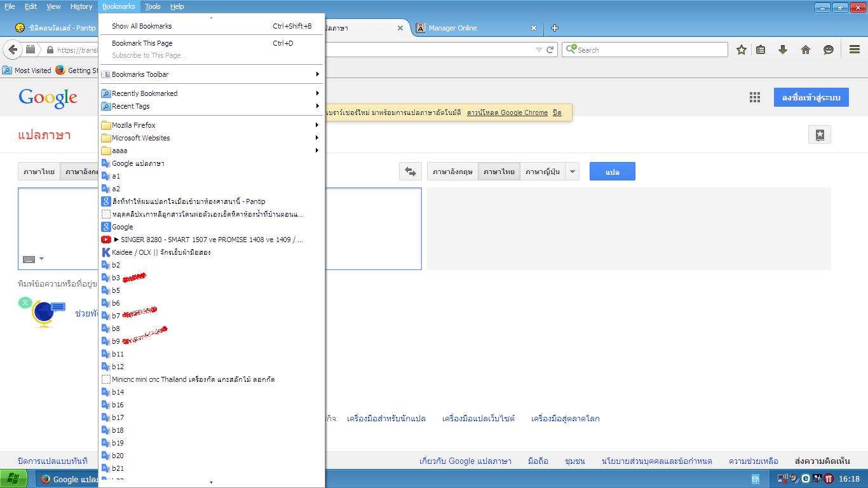Click the blue แปล translate button
Viewport: 868px width, 488px height.
[x=613, y=172]
